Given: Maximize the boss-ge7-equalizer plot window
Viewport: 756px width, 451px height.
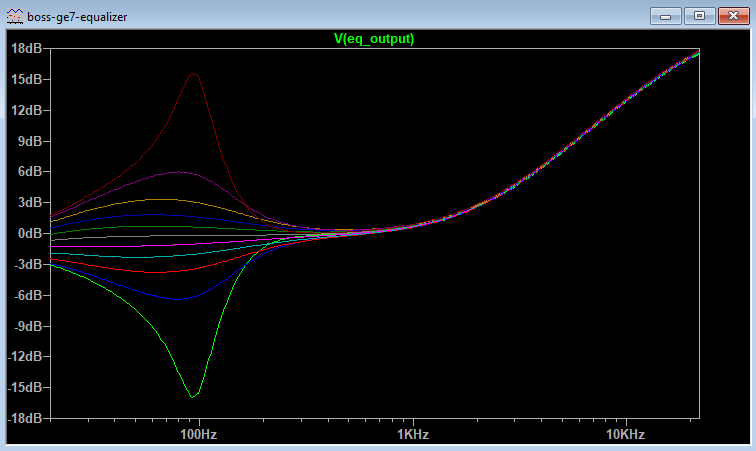Looking at the screenshot, I should tap(699, 16).
